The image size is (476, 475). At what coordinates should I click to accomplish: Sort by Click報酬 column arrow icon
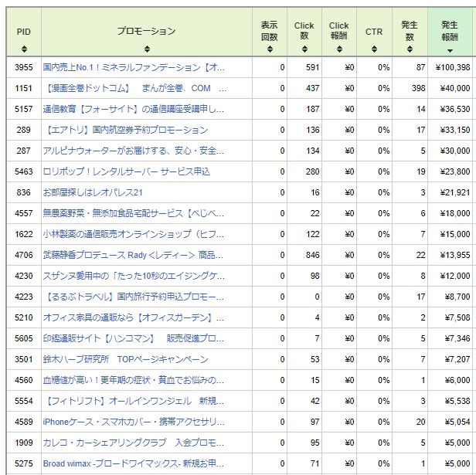[339, 49]
